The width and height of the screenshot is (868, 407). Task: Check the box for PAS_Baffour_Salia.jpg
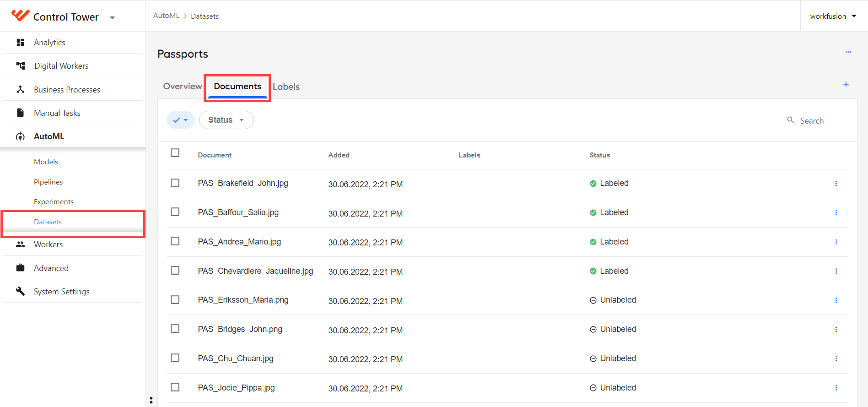[x=175, y=212]
